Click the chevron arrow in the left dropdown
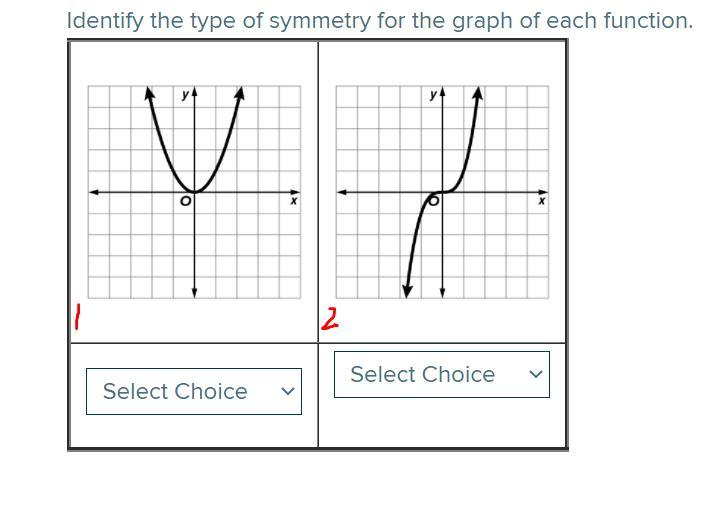The width and height of the screenshot is (722, 508). coord(288,391)
